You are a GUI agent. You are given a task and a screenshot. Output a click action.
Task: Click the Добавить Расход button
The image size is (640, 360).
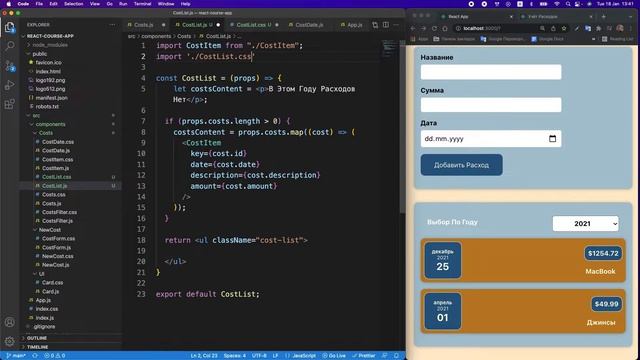[x=461, y=165]
